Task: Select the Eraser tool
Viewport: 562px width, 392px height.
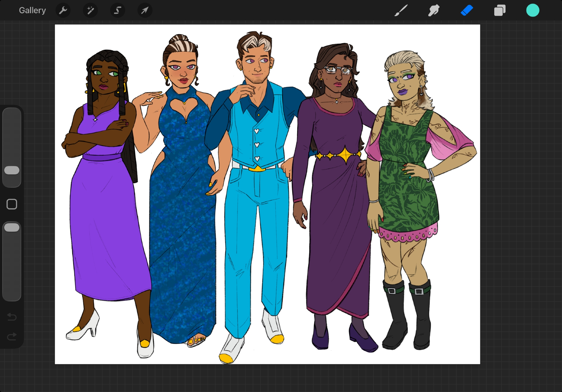Action: [467, 11]
